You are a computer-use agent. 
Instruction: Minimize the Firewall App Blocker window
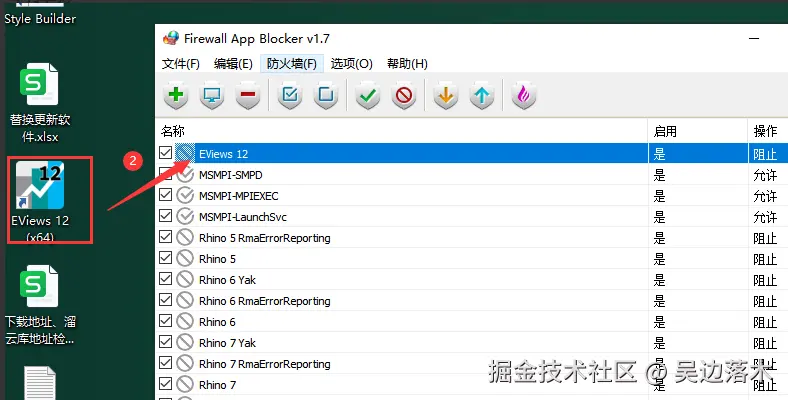[754, 39]
